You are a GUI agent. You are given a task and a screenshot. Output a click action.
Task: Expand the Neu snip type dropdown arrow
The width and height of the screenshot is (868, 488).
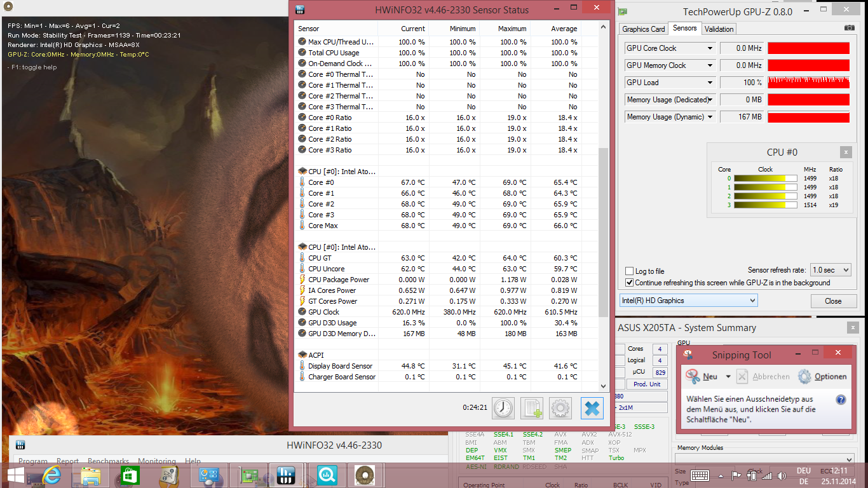click(728, 377)
